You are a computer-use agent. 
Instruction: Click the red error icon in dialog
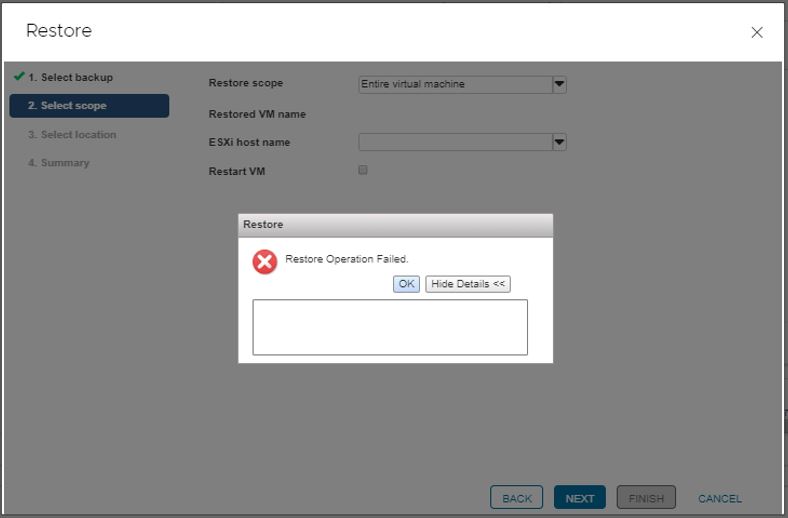pos(264,262)
